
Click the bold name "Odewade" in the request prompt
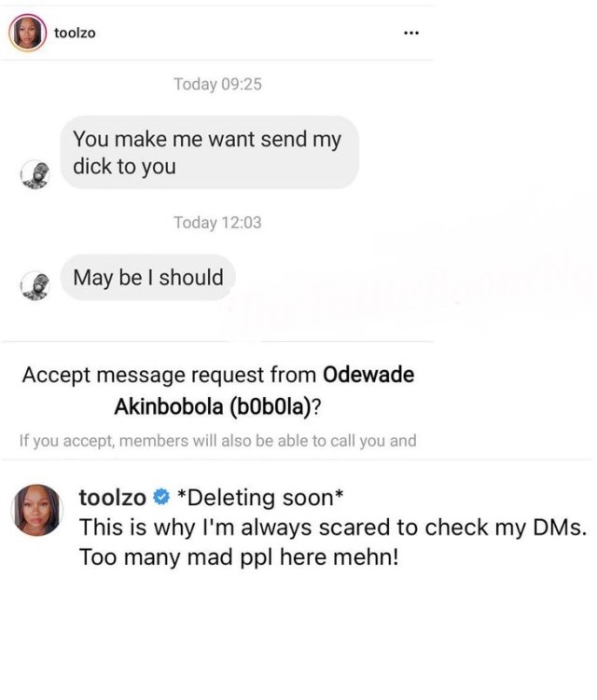click(368, 375)
